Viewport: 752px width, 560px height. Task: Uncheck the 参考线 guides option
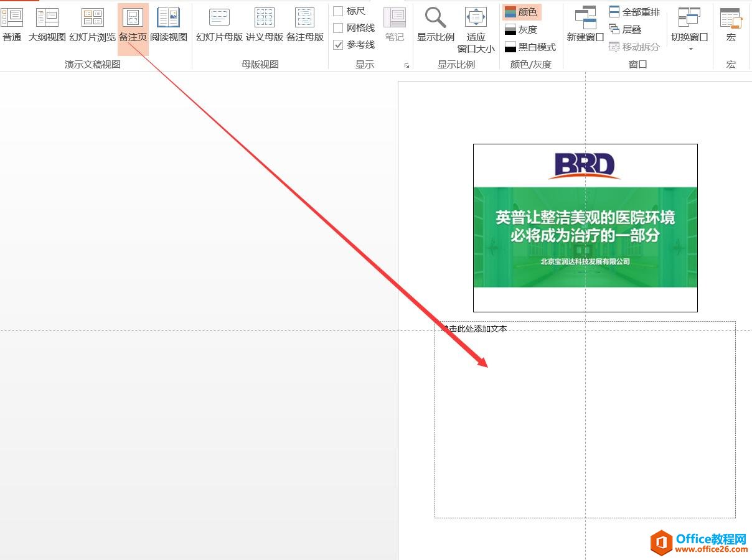coord(338,45)
